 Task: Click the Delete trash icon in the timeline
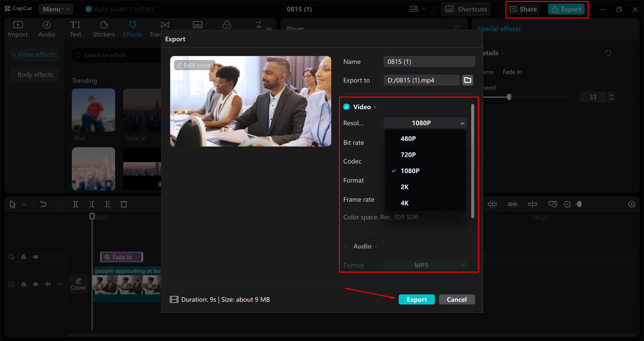[124, 204]
